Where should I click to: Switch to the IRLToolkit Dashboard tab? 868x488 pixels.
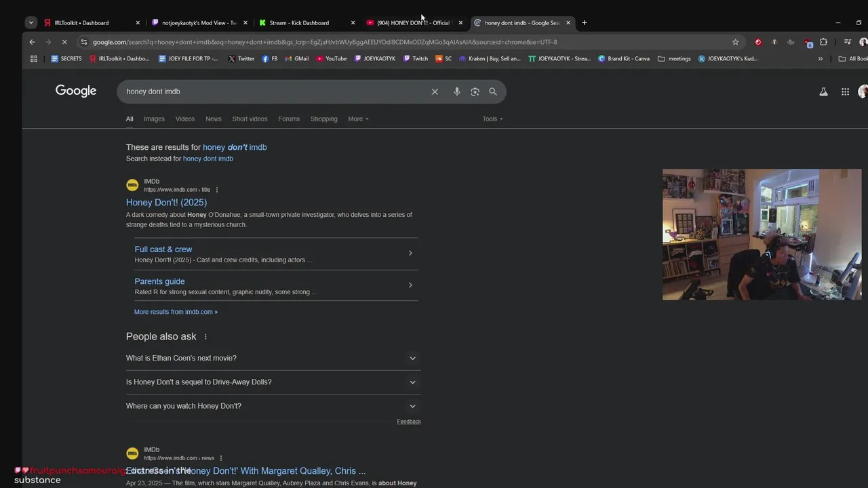point(92,22)
